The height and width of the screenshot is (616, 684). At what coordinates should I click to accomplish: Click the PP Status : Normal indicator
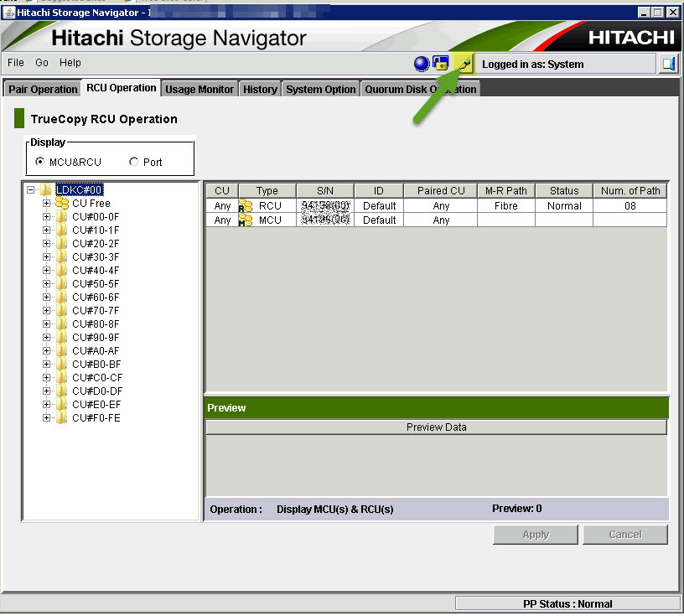point(567,603)
